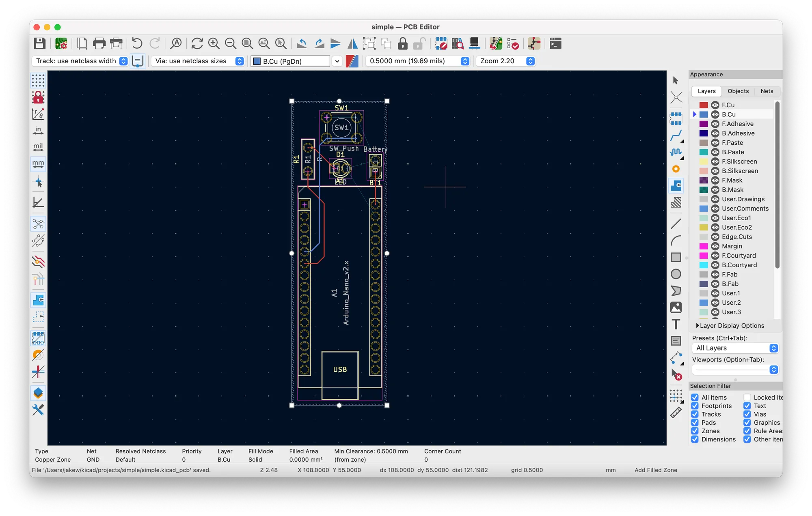Select the Edge.Cuts layer row

pos(736,237)
